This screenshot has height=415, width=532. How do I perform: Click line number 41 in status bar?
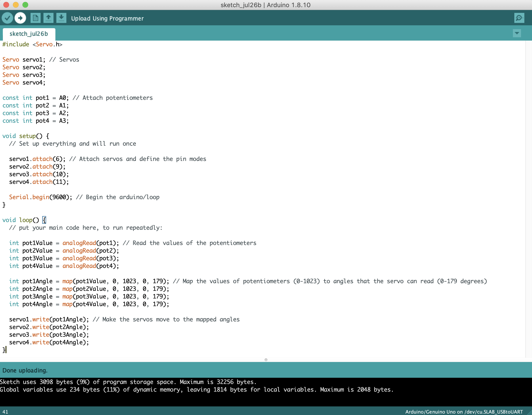(5, 412)
